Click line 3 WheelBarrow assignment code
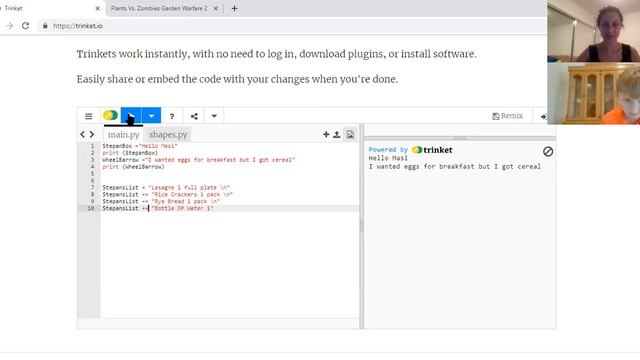Image resolution: width=640 pixels, height=360 pixels. [x=198, y=160]
